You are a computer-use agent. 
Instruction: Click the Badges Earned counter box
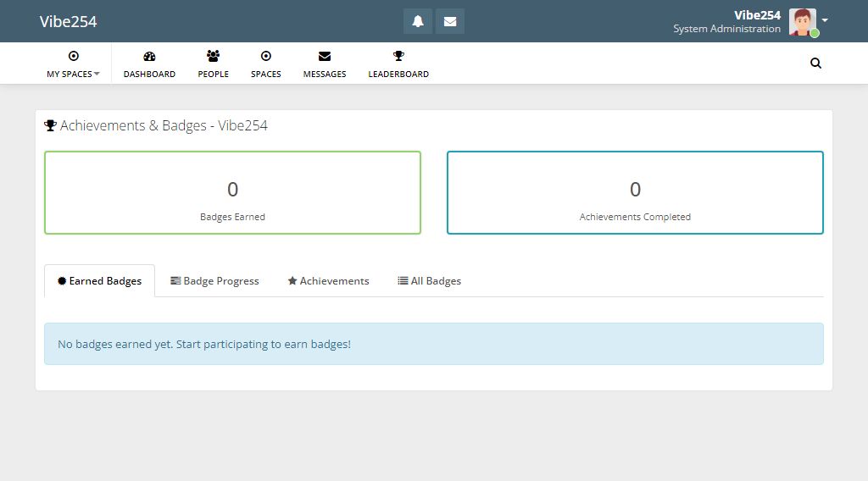(x=232, y=192)
